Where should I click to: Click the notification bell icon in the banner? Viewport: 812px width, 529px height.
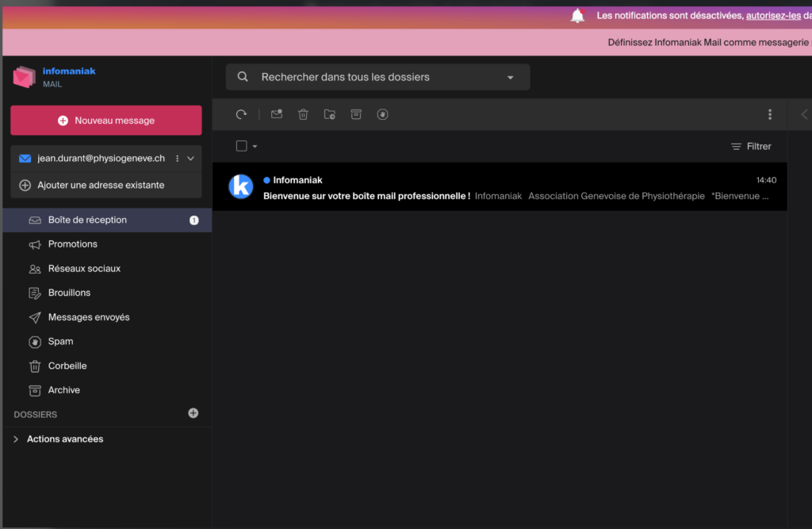577,16
